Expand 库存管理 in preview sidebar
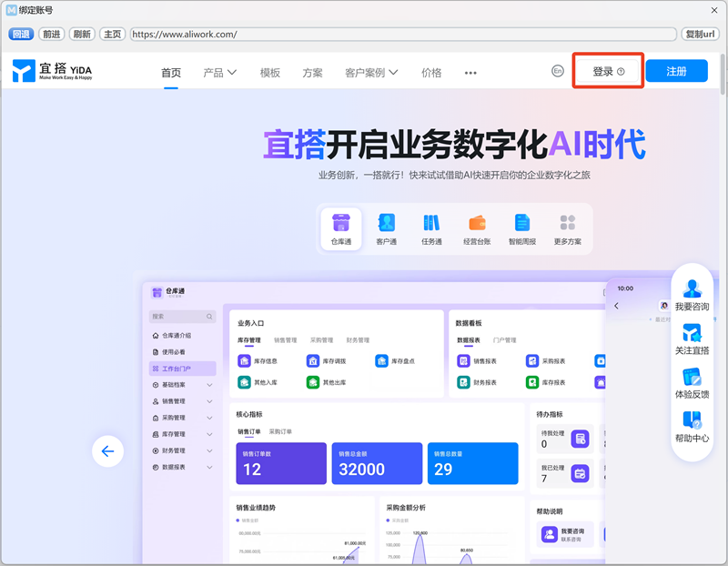728x566 pixels. (x=209, y=434)
